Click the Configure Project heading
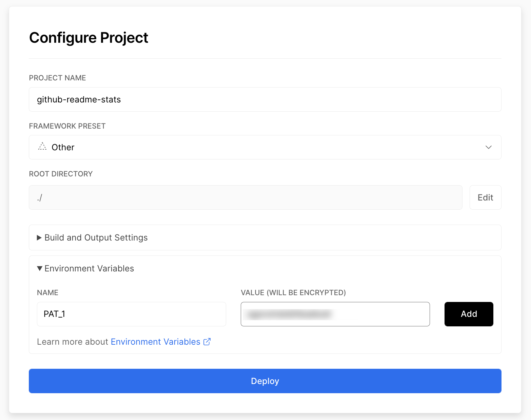531x420 pixels. [x=89, y=38]
